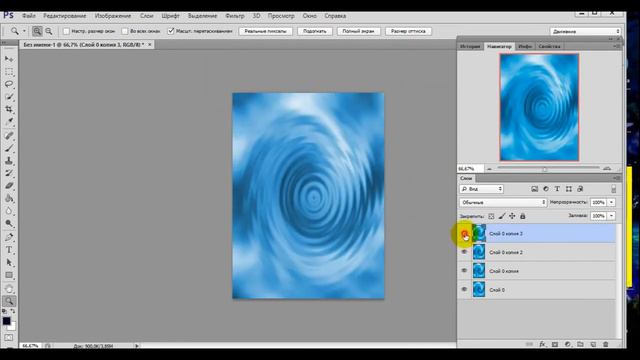Select the Lasso tool

pyautogui.click(x=9, y=84)
